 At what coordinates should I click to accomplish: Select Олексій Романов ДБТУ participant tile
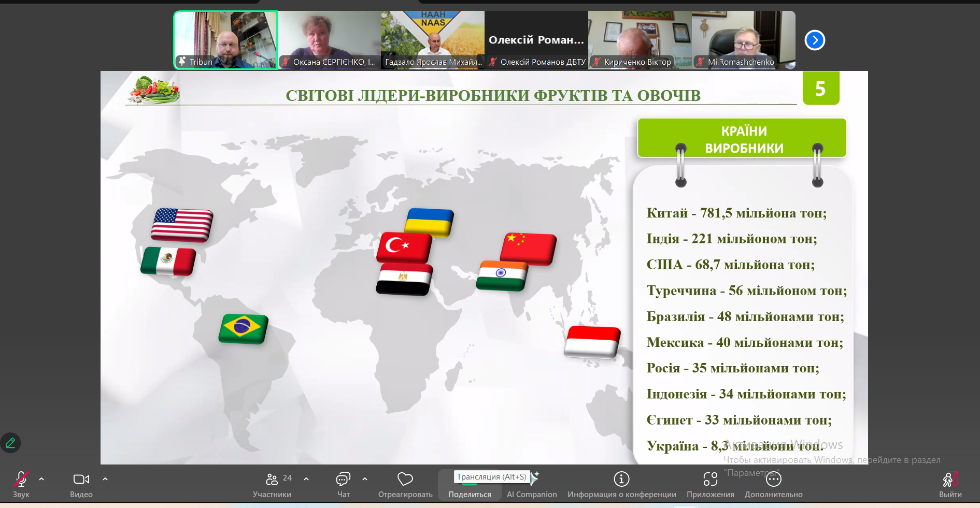(536, 40)
